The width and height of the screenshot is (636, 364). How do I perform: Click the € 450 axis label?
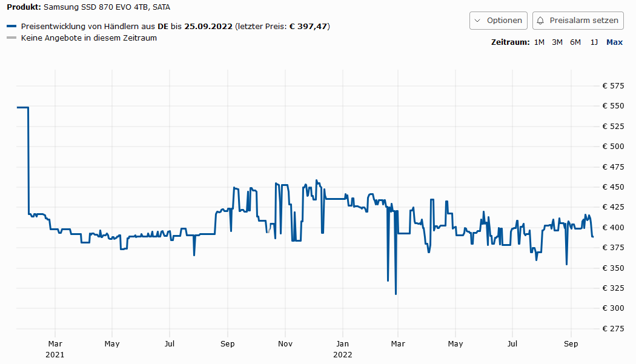pyautogui.click(x=613, y=187)
